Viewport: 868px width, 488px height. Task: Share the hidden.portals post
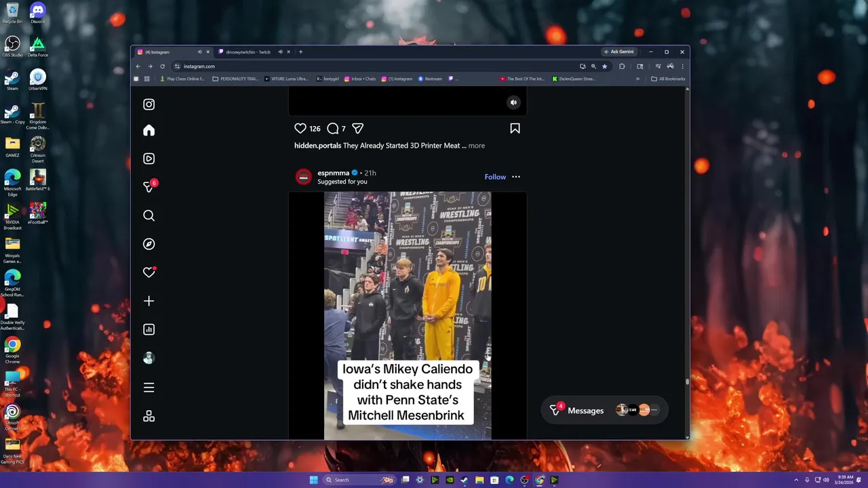click(x=358, y=128)
